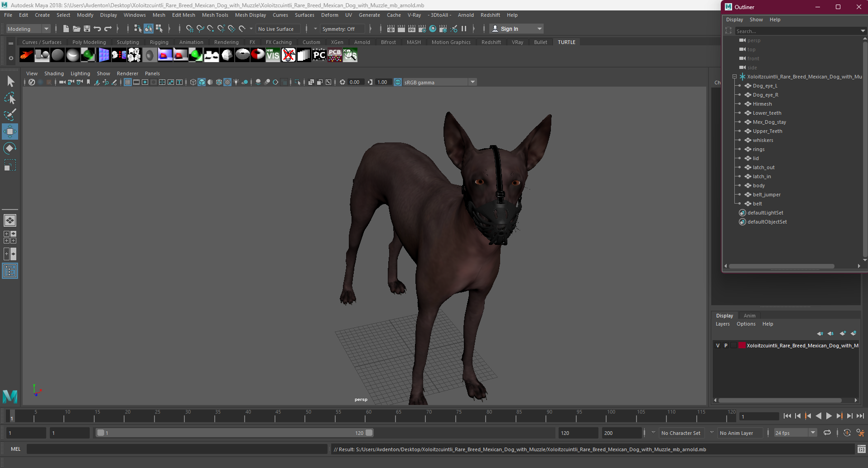Switch to four-view layout icon

click(10, 237)
